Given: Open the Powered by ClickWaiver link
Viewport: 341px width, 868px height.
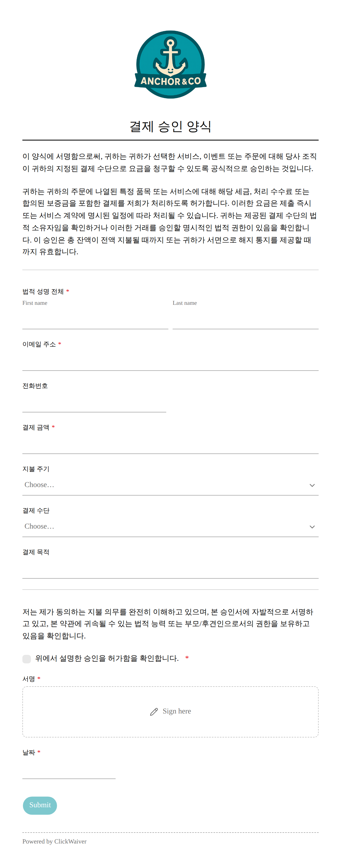Looking at the screenshot, I should point(55,841).
